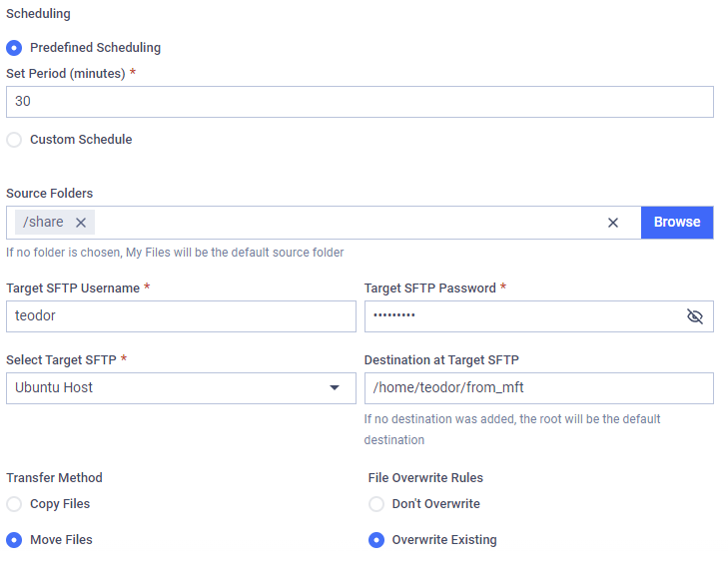Click the Move Files label text
The image size is (728, 575).
61,540
